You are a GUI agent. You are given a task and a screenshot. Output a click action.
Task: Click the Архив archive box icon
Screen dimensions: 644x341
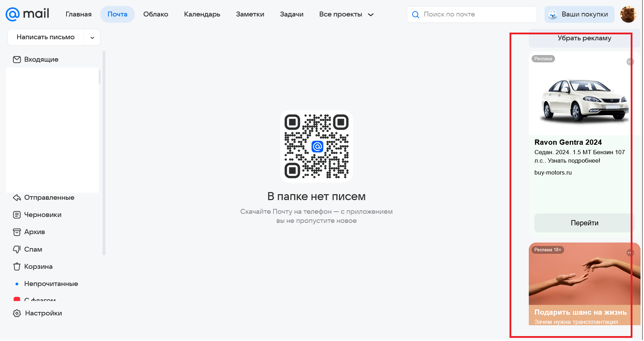[17, 232]
